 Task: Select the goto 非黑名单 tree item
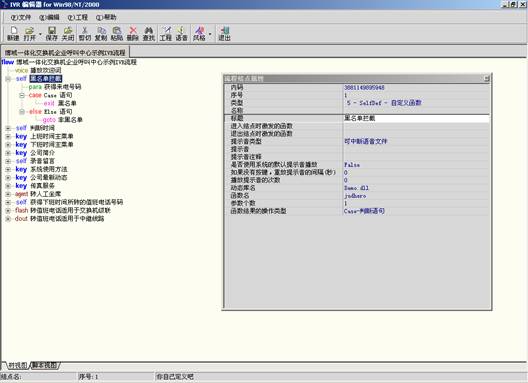click(x=63, y=120)
